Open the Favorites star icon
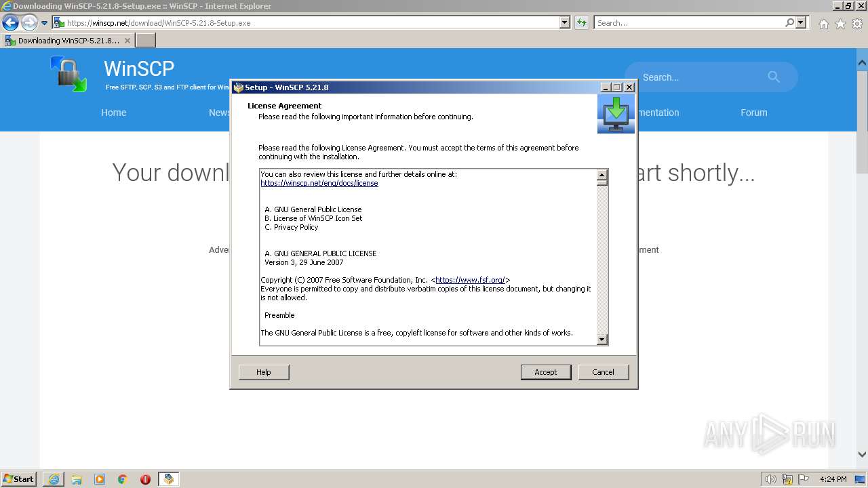This screenshot has width=868, height=488. click(840, 24)
